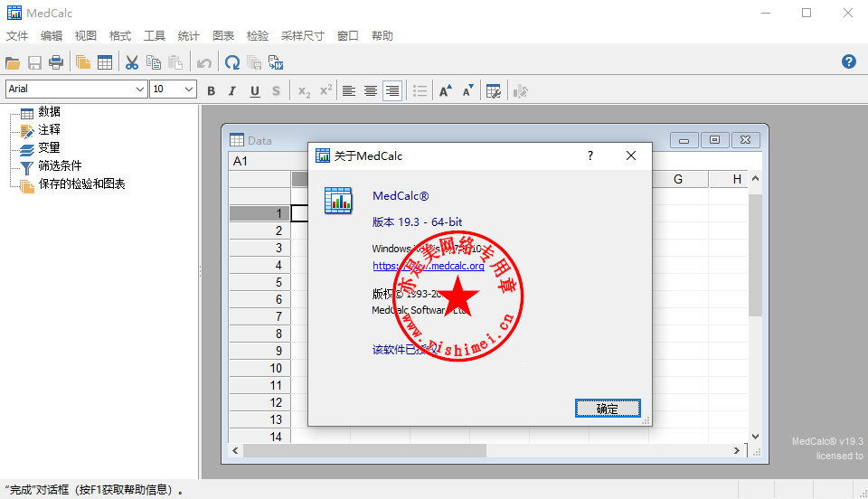Undo the last action with the undo arrow
The height and width of the screenshot is (499, 868).
(204, 62)
